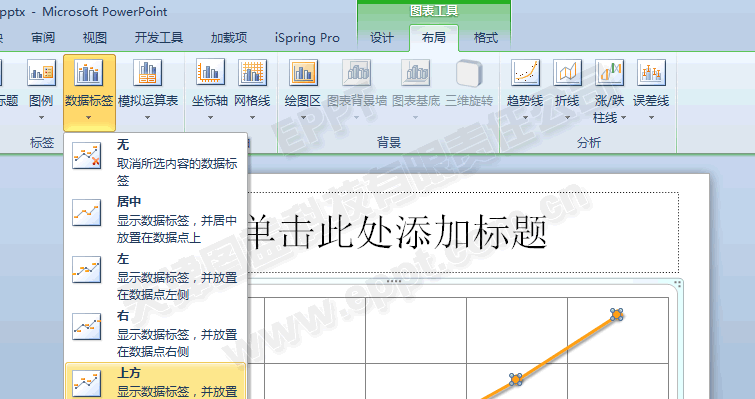Choose 上方 above data label option

[155, 381]
